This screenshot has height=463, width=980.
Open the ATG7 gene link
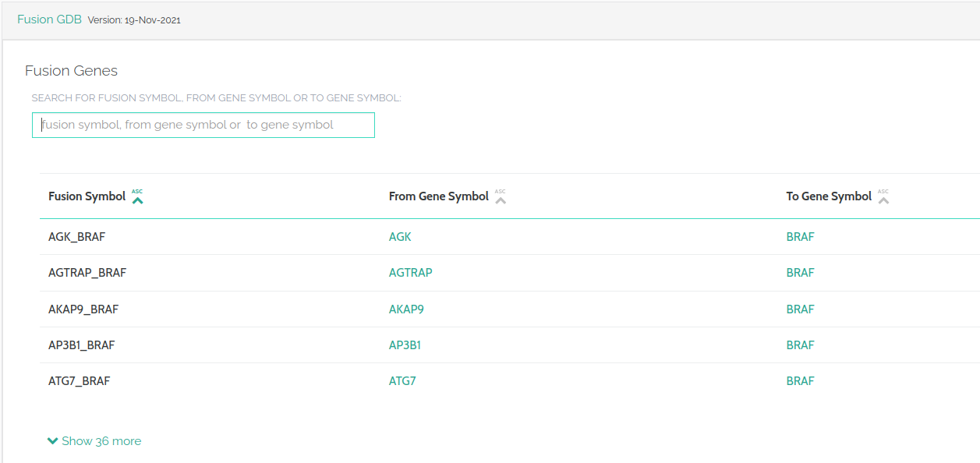tap(402, 381)
